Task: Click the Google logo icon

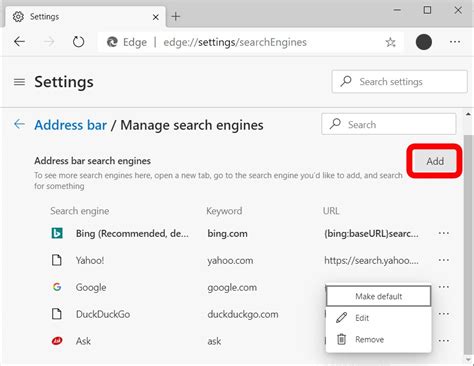Action: pos(57,287)
